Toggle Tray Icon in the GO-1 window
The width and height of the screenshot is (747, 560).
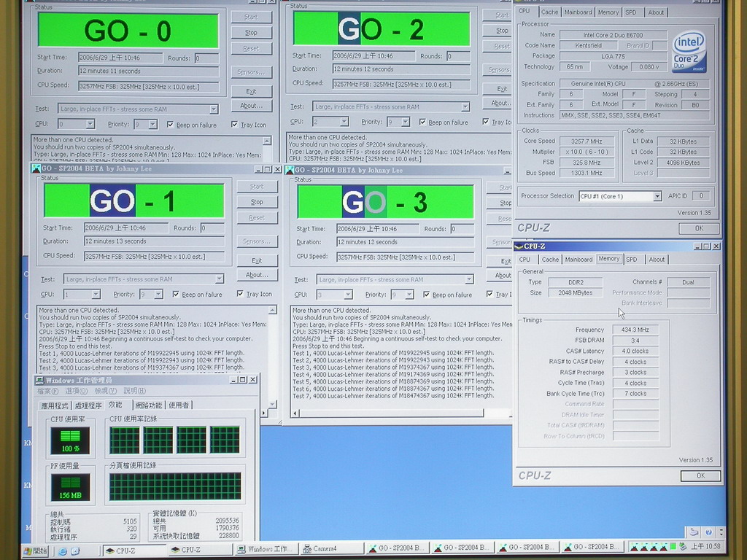pyautogui.click(x=240, y=294)
